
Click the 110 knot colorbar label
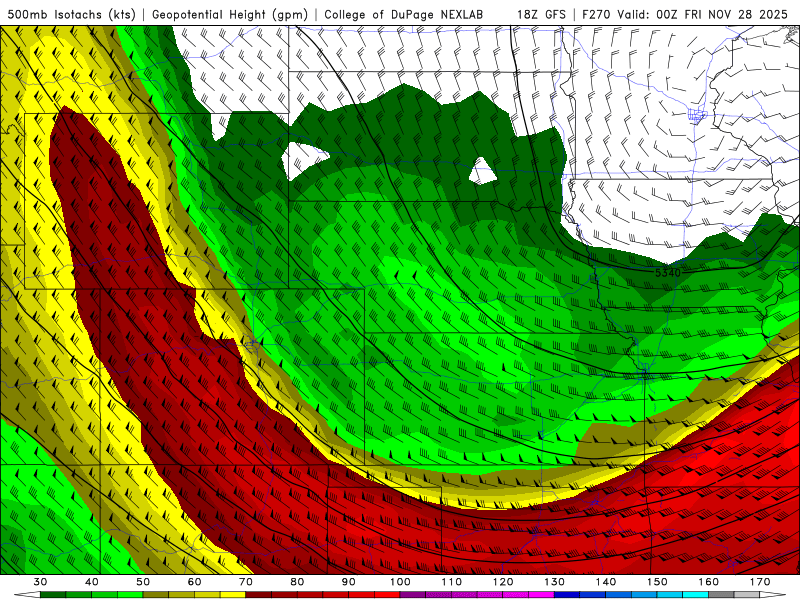pyautogui.click(x=452, y=582)
